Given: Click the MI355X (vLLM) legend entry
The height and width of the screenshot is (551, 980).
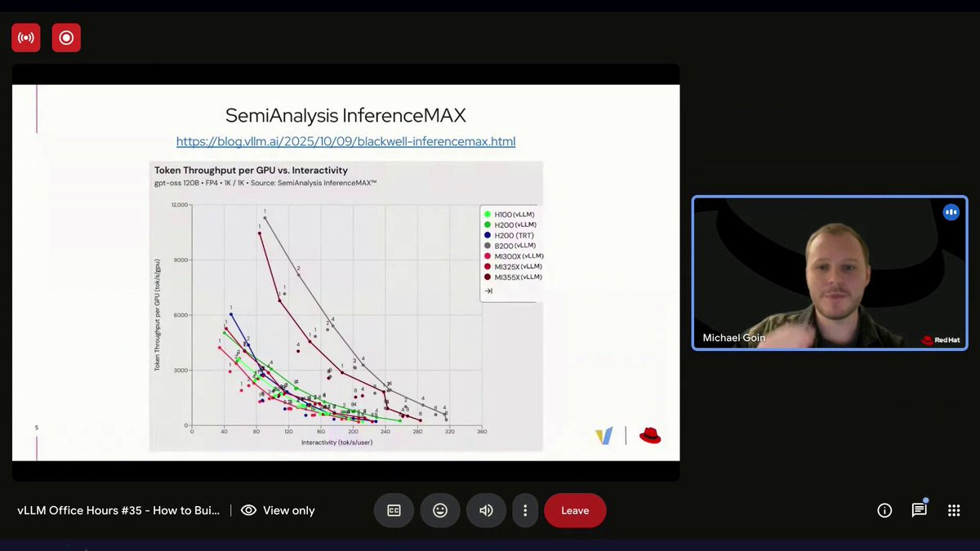Looking at the screenshot, I should (x=514, y=278).
